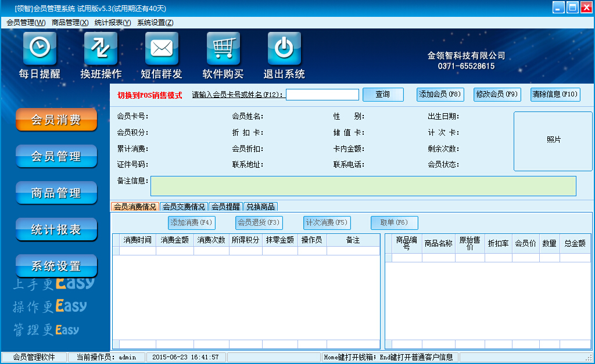This screenshot has width=595, height=364.
Task: Click the 查询 search button
Action: [x=383, y=95]
